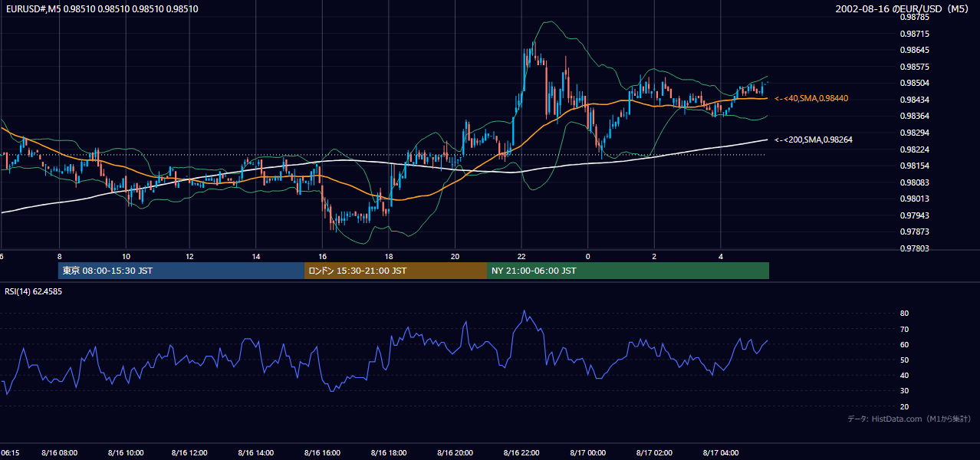
Task: Click the 8/17 00:00 time axis label
Action: point(587,453)
